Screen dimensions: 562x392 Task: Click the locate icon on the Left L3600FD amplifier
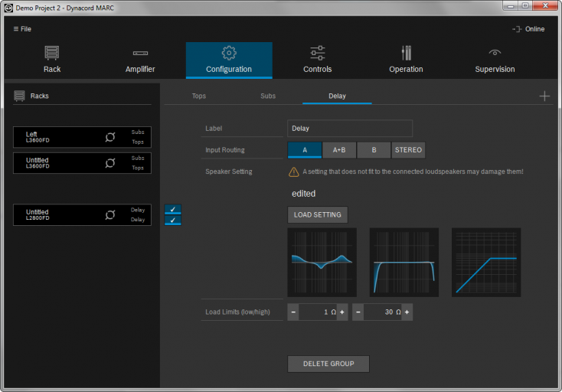(x=110, y=137)
